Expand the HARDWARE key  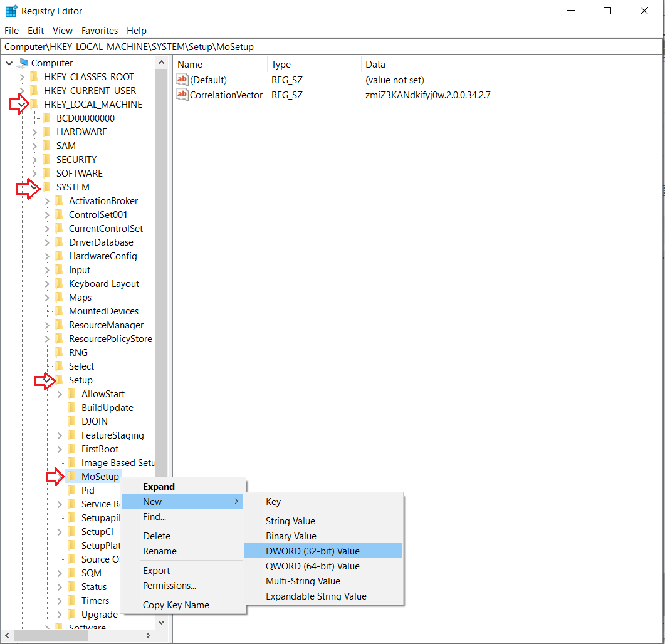(34, 132)
